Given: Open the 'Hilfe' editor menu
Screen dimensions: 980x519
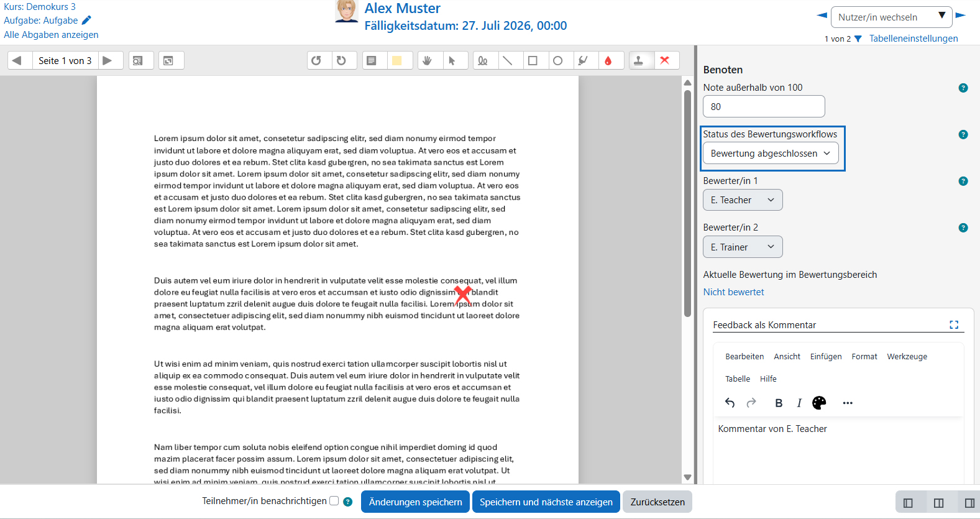Looking at the screenshot, I should coord(768,379).
